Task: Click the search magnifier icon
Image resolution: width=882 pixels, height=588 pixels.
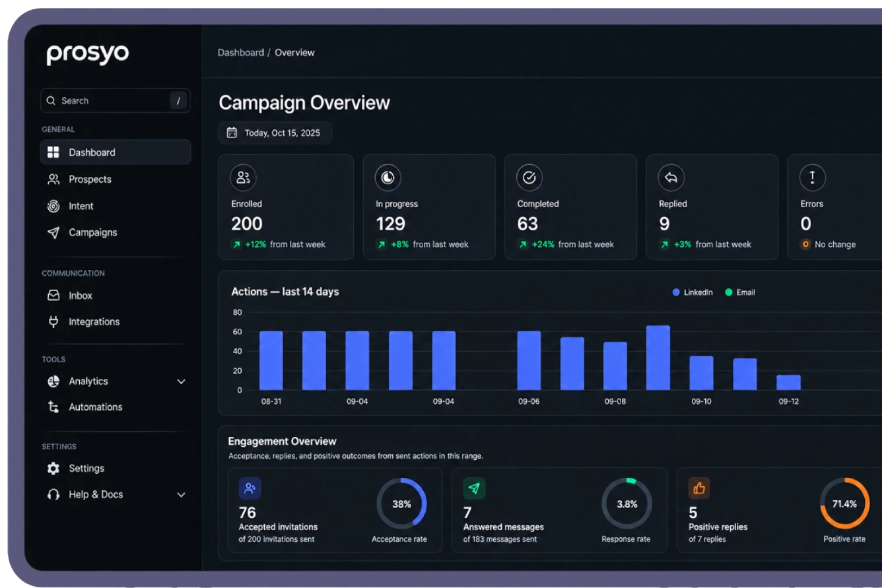Action: pyautogui.click(x=51, y=101)
